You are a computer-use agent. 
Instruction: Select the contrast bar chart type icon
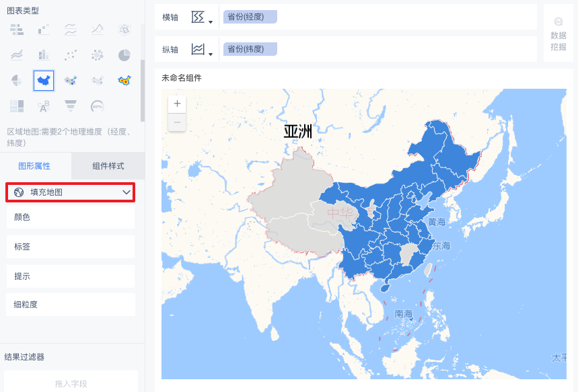[x=17, y=29]
